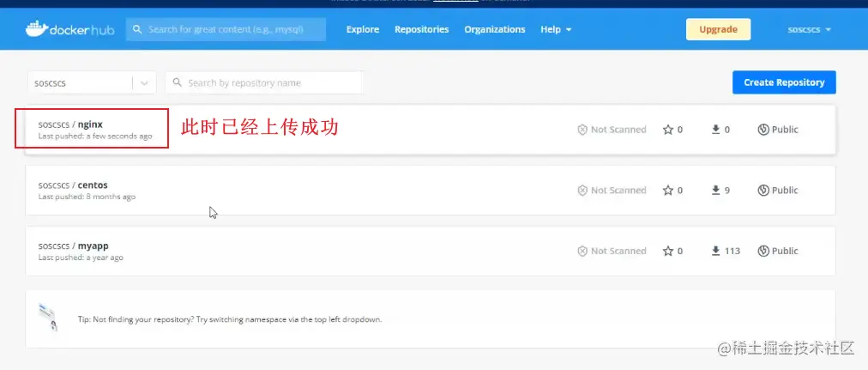Click 'Last pushed: a few seconds ago' text
The width and height of the screenshot is (868, 370).
click(x=94, y=136)
